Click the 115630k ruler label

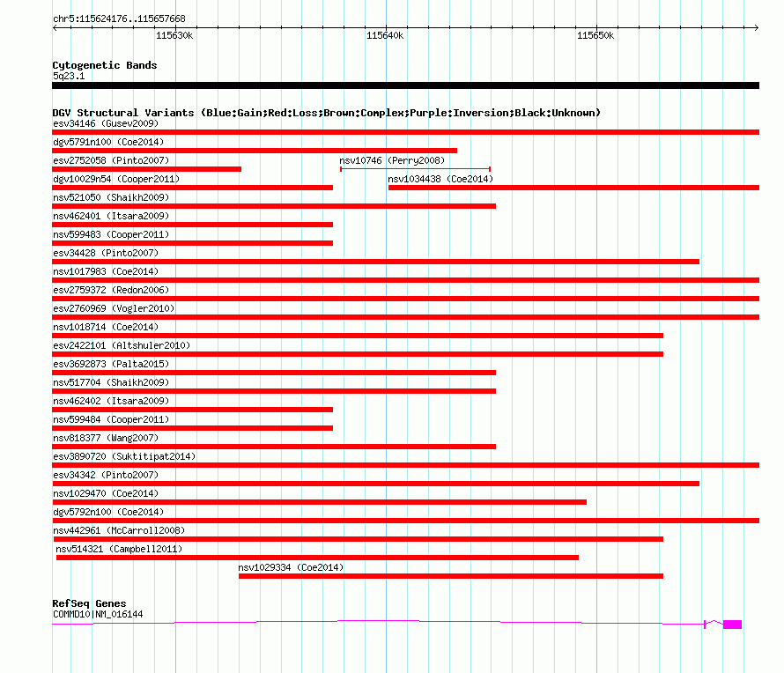pyautogui.click(x=174, y=35)
